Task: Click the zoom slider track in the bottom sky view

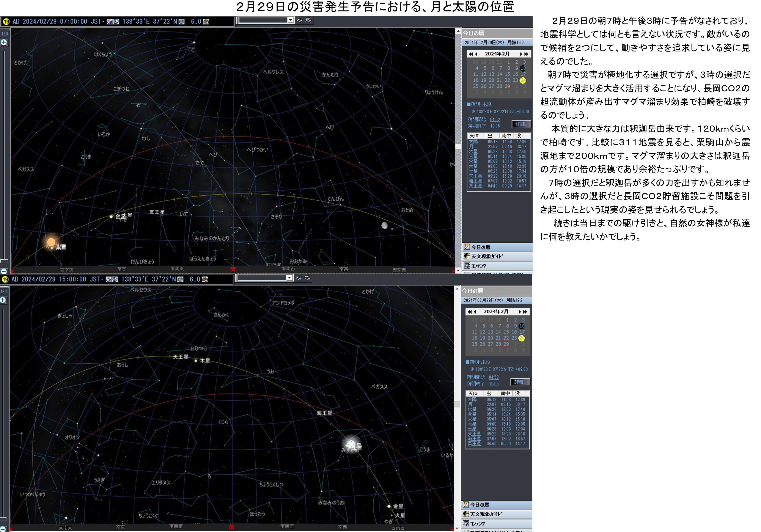Action: (3, 412)
